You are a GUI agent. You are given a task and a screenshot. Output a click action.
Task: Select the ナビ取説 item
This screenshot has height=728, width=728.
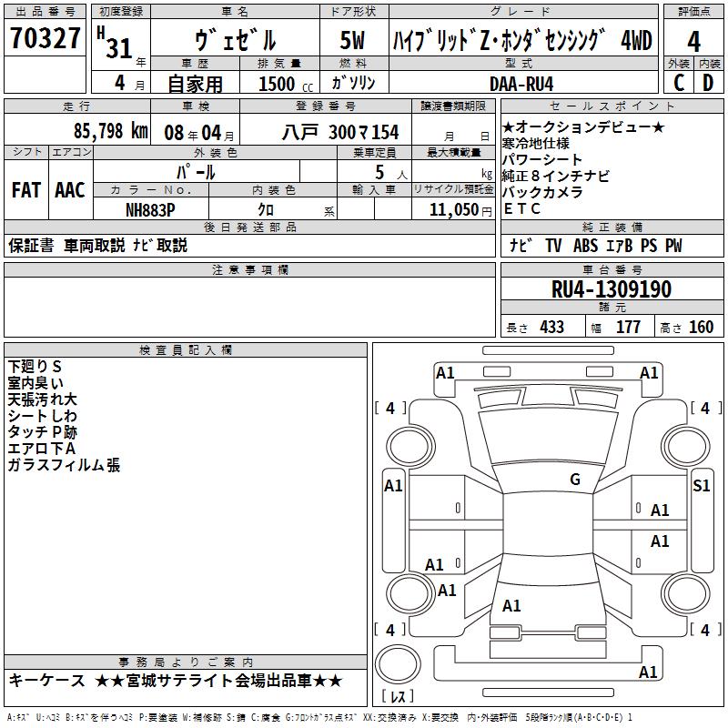(160, 245)
